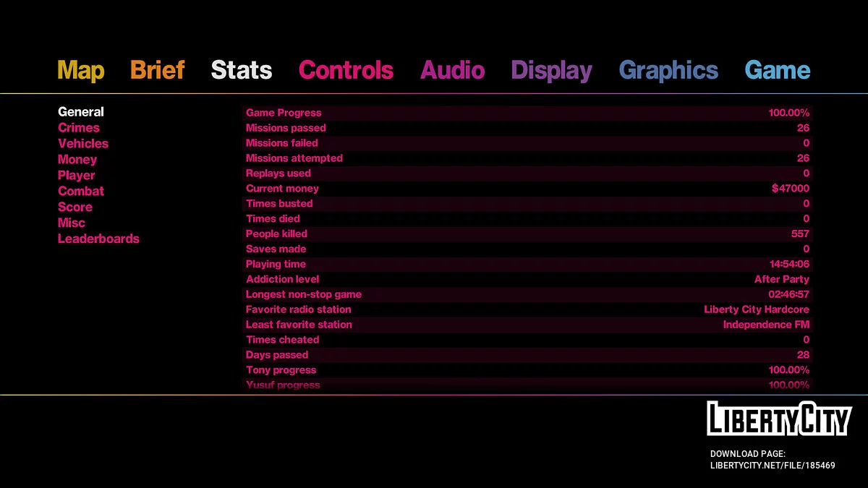Switch to the Map tab
Image resolution: width=868 pixels, height=488 pixels.
pyautogui.click(x=81, y=70)
